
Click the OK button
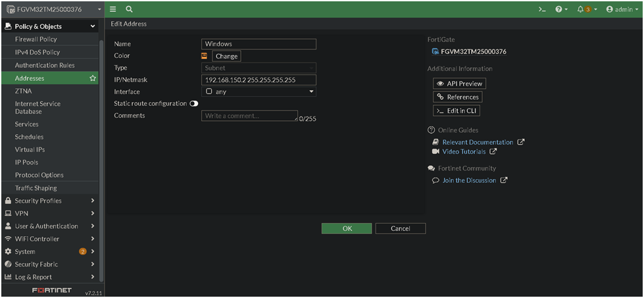coord(347,229)
